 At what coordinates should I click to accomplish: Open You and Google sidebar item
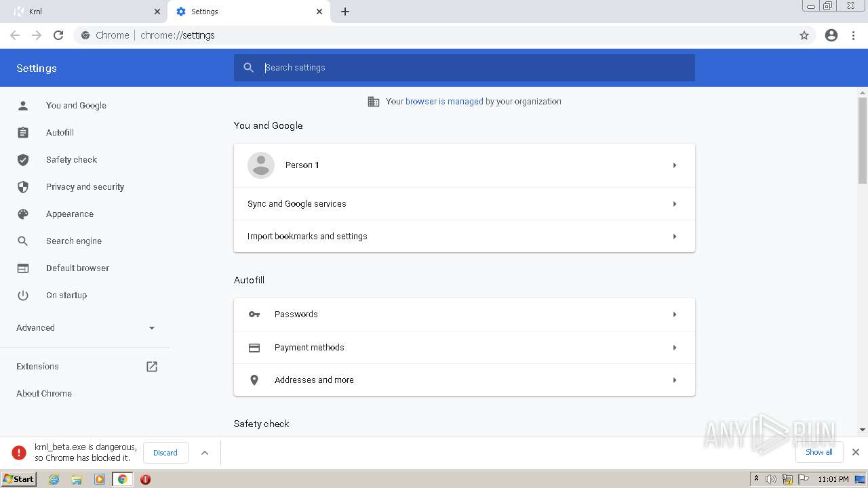[x=76, y=106]
